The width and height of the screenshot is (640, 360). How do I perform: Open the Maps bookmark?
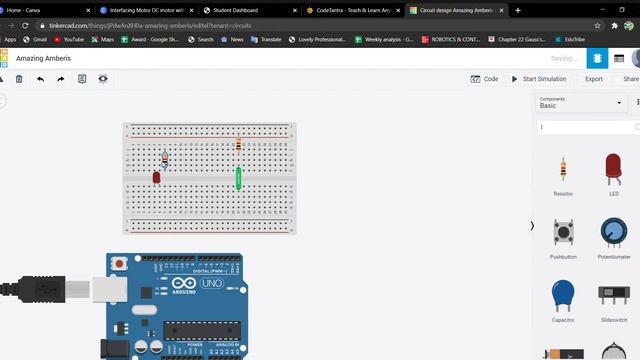coord(103,39)
